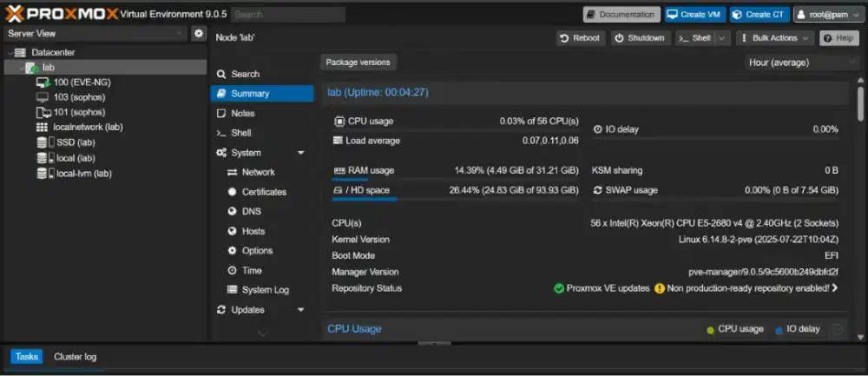Open Server View gear settings
This screenshot has width=868, height=376.
[x=199, y=34]
